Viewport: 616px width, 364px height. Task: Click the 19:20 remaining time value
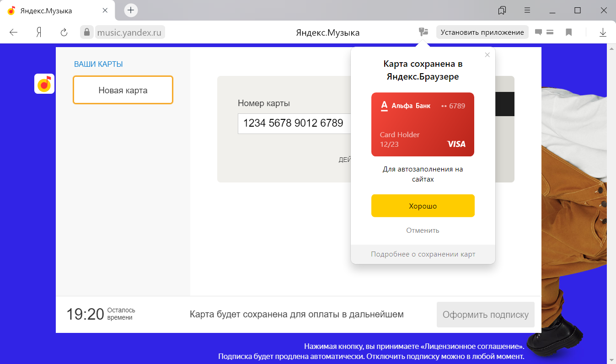pos(86,314)
